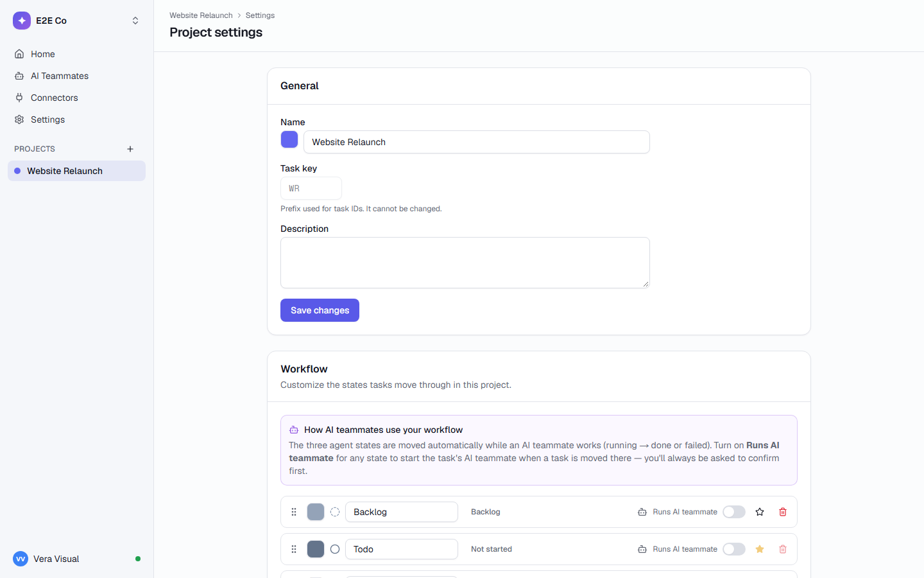Screen dimensions: 924x578
Task: Open the Backlog state color swatch
Action: 316,512
